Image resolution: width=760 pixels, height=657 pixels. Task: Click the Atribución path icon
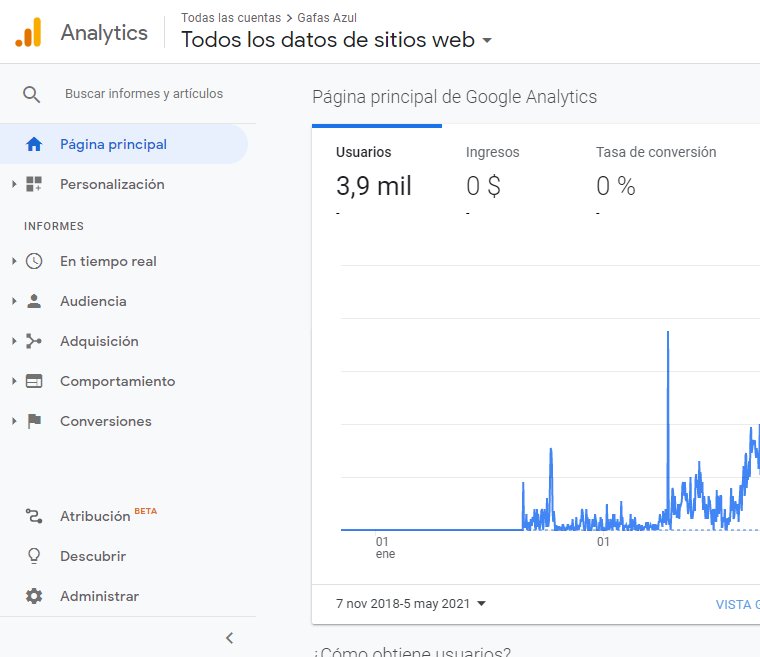coord(34,516)
